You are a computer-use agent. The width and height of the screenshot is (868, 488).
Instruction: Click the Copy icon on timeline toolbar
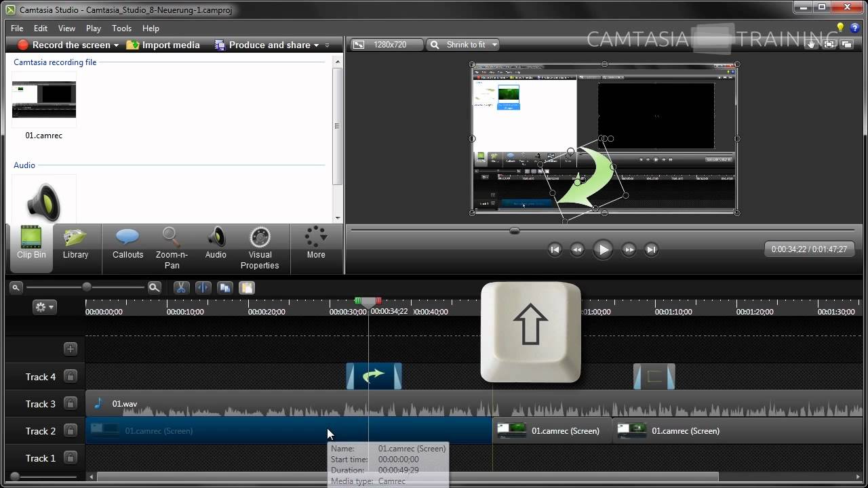tap(224, 287)
